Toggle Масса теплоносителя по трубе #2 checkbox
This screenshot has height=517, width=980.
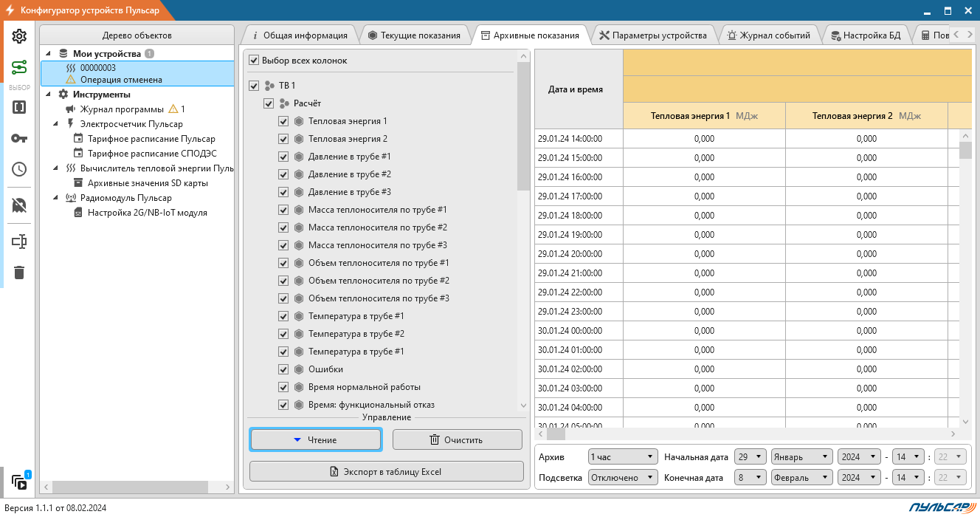click(283, 227)
